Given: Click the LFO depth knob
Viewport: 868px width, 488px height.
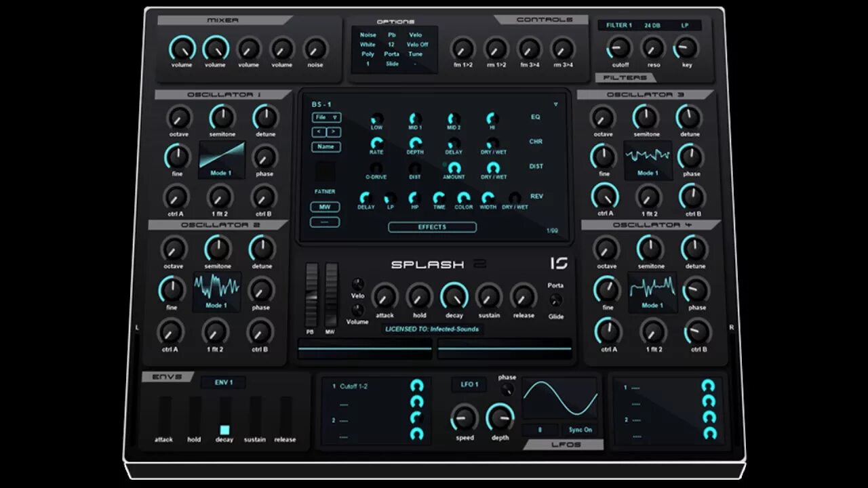Looking at the screenshot, I should coord(500,418).
